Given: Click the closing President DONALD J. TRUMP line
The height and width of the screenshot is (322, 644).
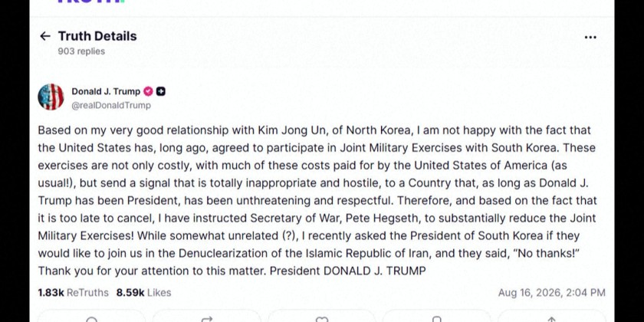Looking at the screenshot, I should point(348,271).
